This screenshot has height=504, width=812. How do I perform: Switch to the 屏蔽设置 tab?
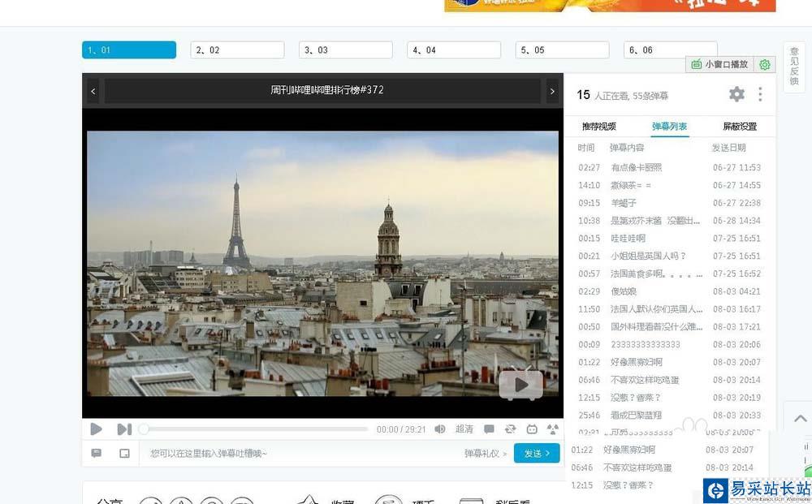740,127
